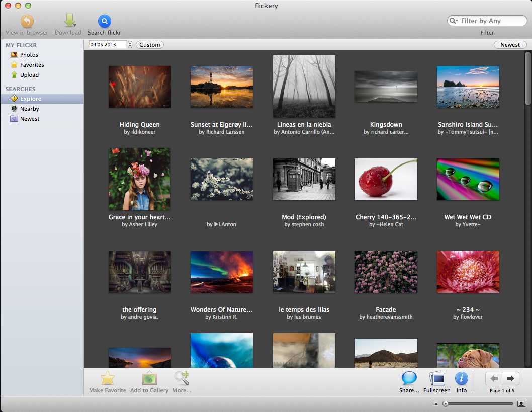The width and height of the screenshot is (532, 412).
Task: Select Upload in My Flickr
Action: click(29, 75)
